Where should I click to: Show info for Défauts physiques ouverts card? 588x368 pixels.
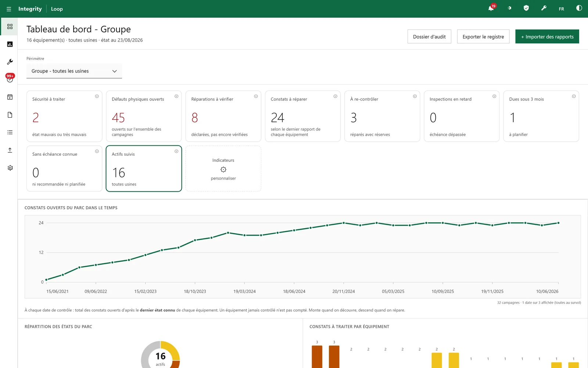pyautogui.click(x=176, y=96)
